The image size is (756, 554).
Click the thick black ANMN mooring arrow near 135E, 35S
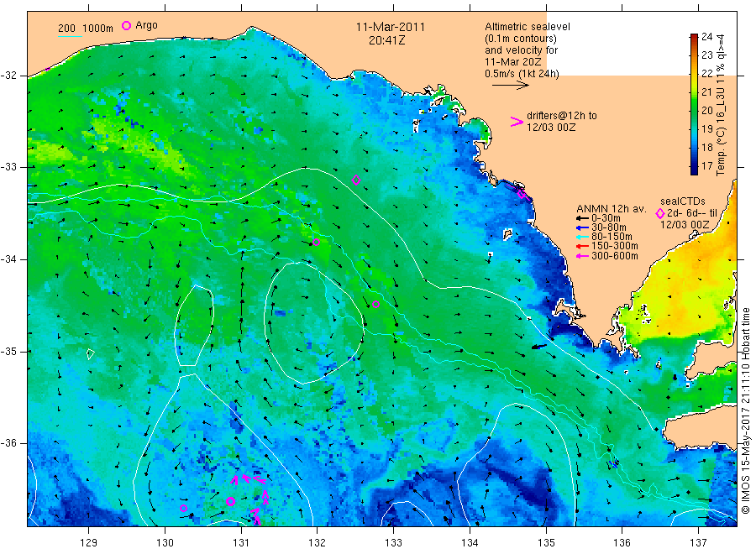(539, 347)
